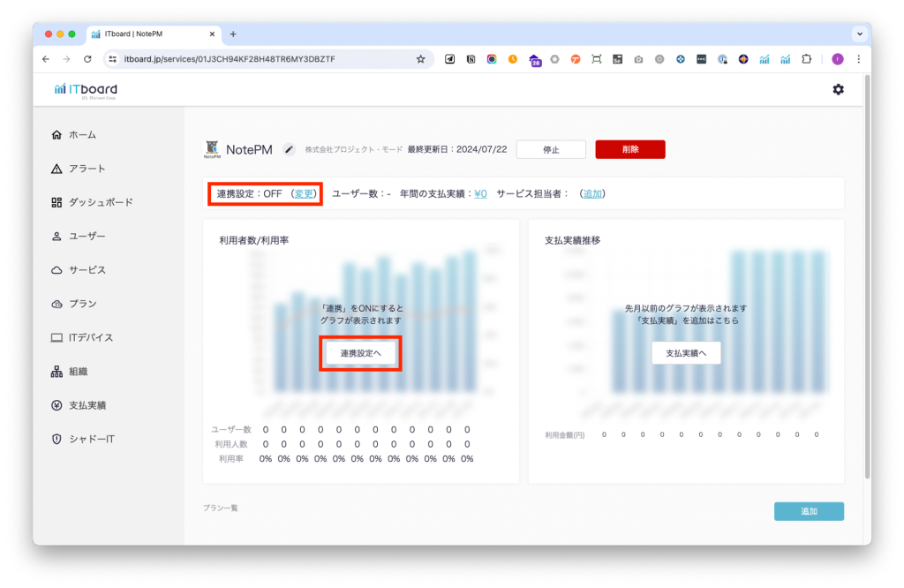Click the browser address bar

pyautogui.click(x=265, y=59)
